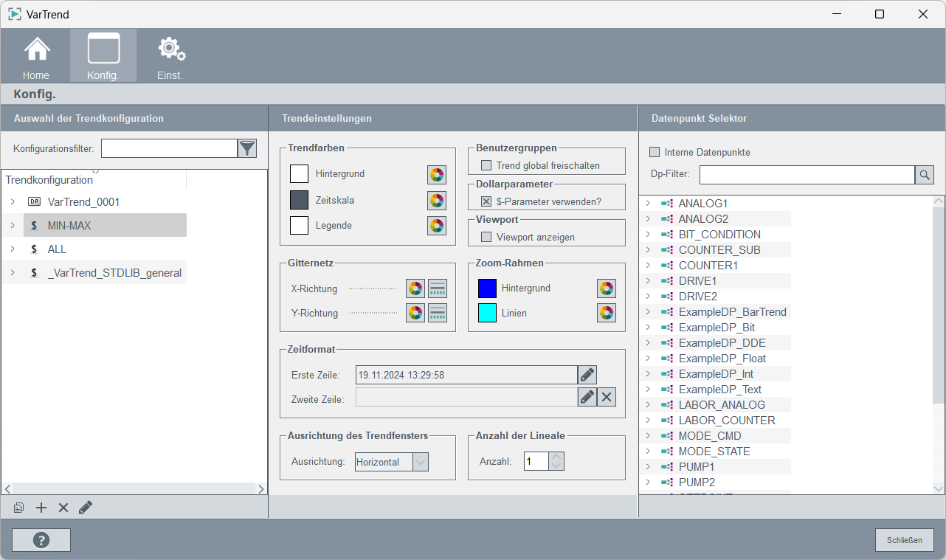Expand the BIT_CONDITION datapoint
The height and width of the screenshot is (560, 946).
tap(647, 234)
